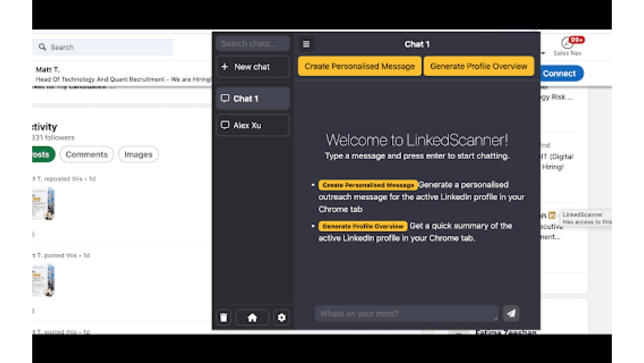Screen dimensions: 644x363
Task: Open the Alex Xu conversation
Action: click(x=252, y=125)
